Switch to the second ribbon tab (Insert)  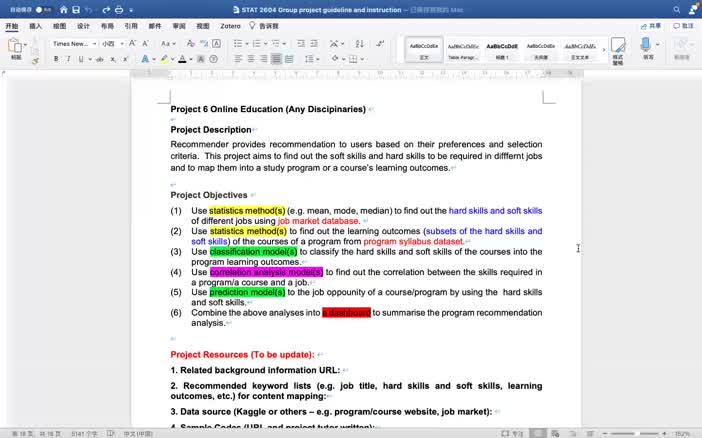point(35,26)
